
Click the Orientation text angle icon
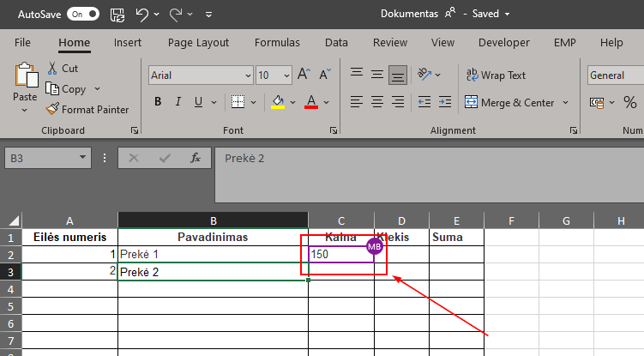click(424, 74)
